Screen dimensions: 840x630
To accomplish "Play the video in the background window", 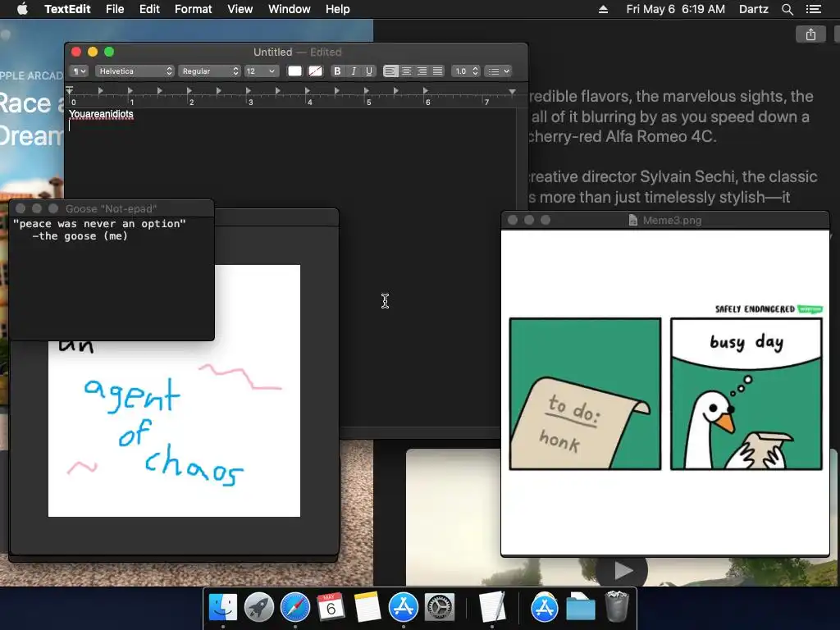I will (x=622, y=570).
